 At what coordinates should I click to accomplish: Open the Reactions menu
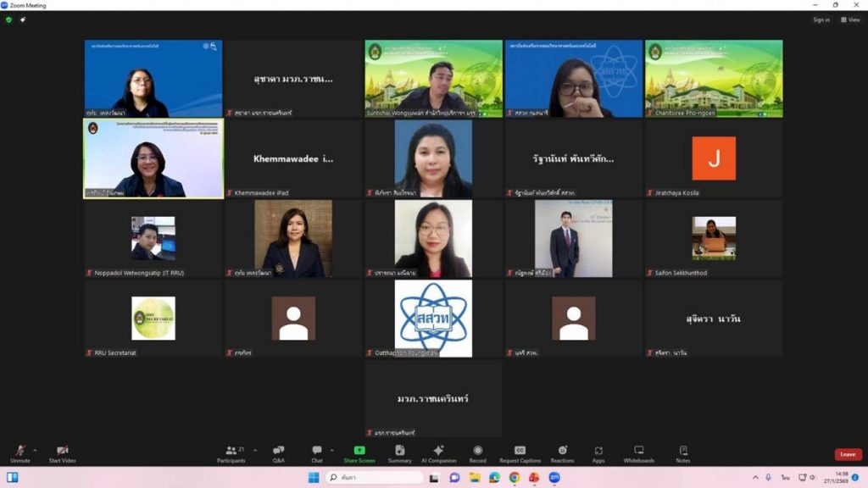(x=562, y=453)
